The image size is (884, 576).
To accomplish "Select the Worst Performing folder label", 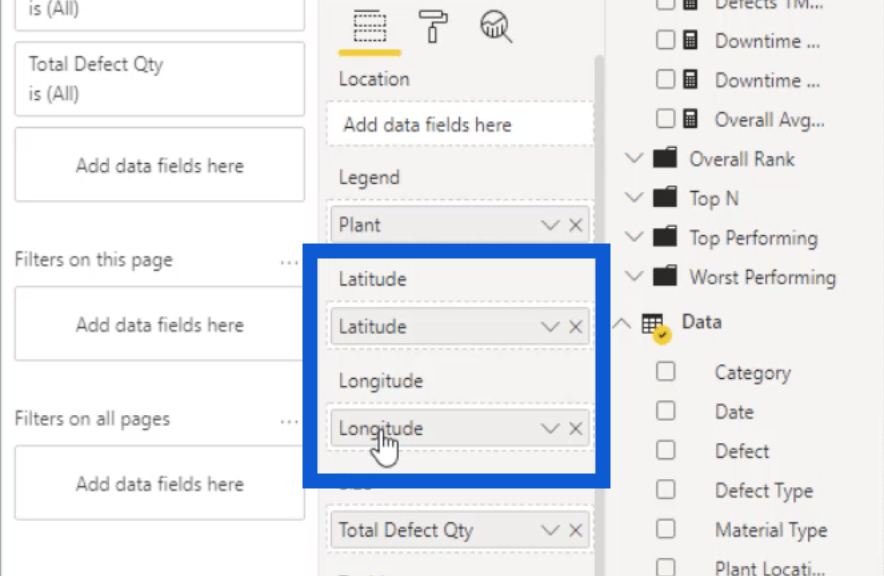I will click(x=763, y=277).
